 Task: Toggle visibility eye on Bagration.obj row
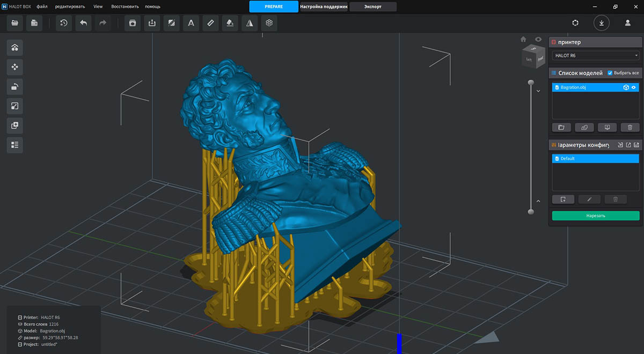[634, 87]
